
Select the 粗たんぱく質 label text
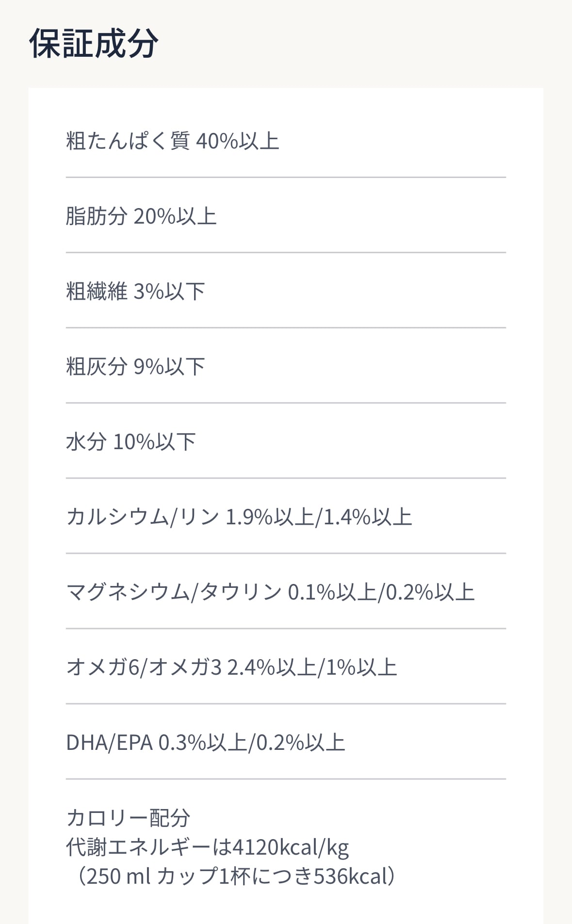tap(128, 141)
